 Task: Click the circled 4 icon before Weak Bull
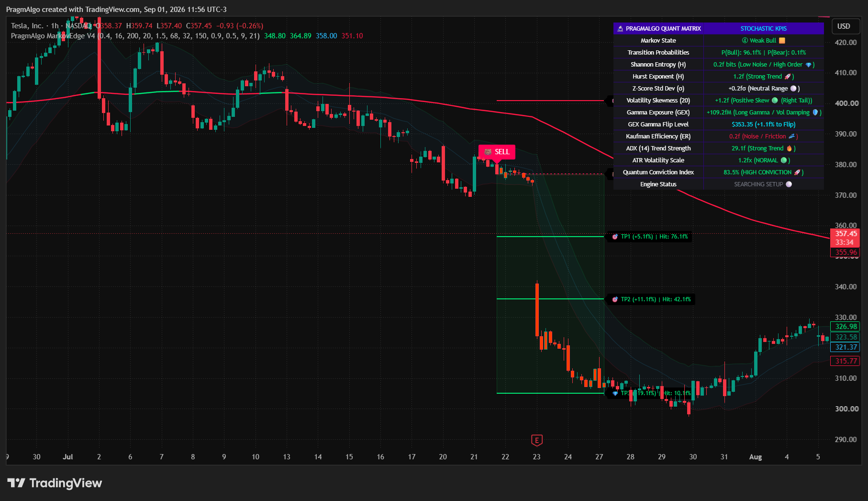point(745,41)
